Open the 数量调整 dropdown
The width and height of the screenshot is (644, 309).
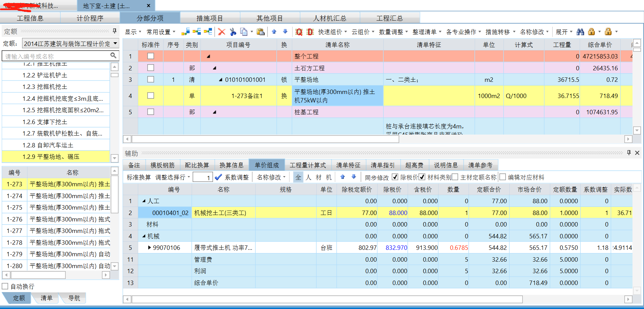point(393,32)
